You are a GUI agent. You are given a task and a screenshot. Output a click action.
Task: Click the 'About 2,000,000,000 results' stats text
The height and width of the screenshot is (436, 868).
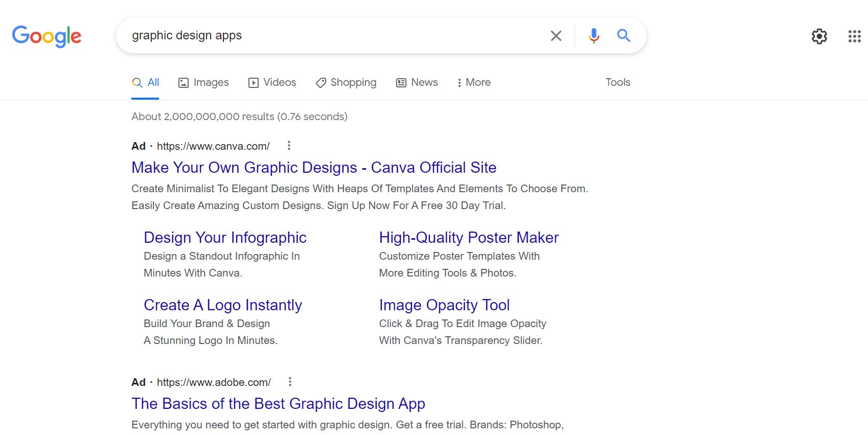point(239,117)
